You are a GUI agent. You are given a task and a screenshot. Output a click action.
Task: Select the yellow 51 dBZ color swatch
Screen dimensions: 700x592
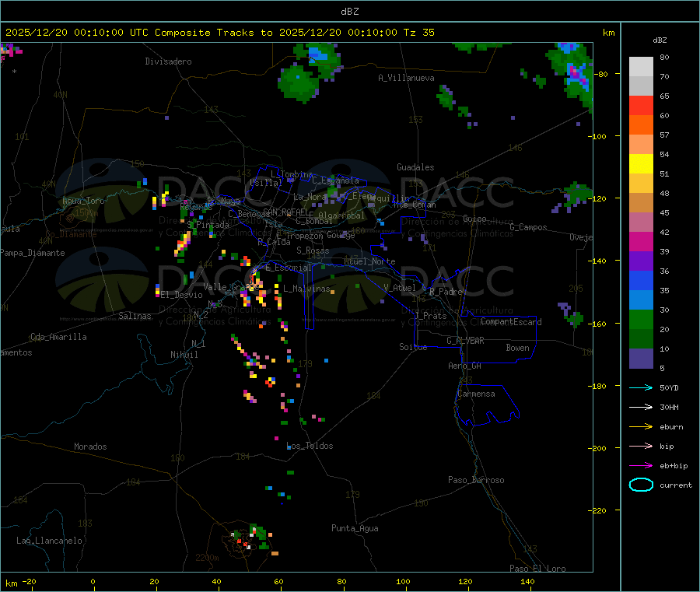click(x=641, y=164)
